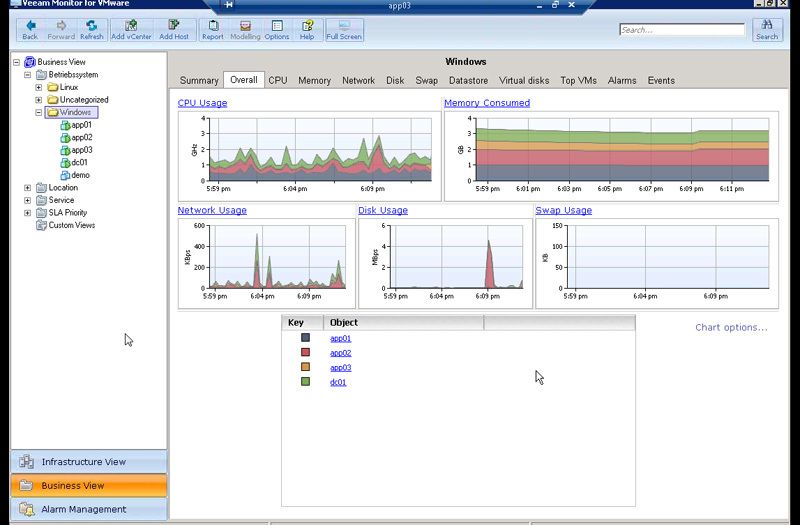This screenshot has height=525, width=800.
Task: Select the Location tree folder
Action: pyautogui.click(x=63, y=187)
